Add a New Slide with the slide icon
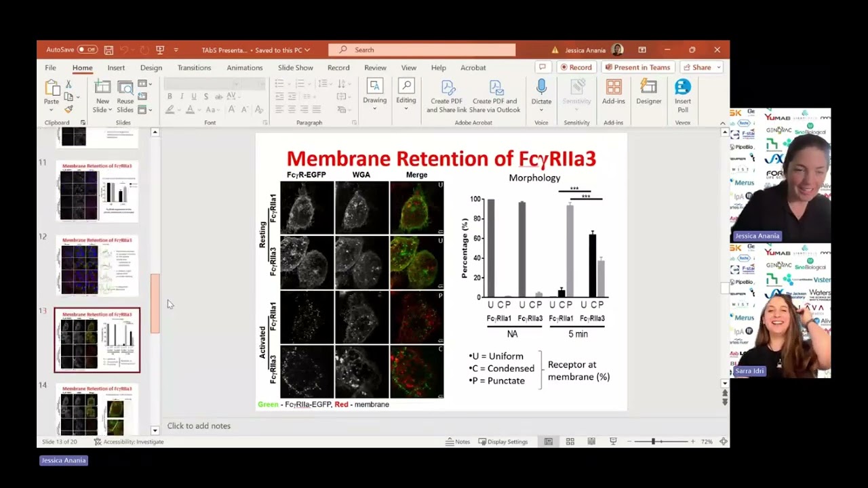868x488 pixels. click(x=102, y=87)
